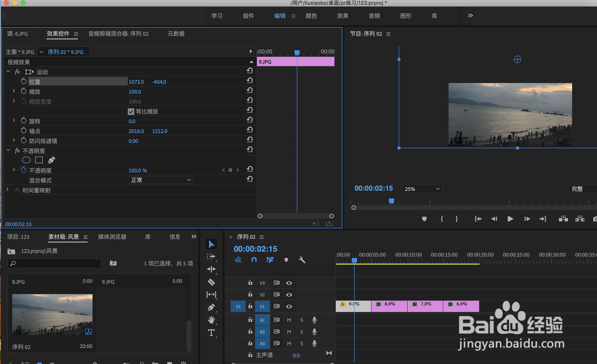Image resolution: width=597 pixels, height=364 pixels.
Task: Select the Selection tool arrow
Action: point(211,244)
